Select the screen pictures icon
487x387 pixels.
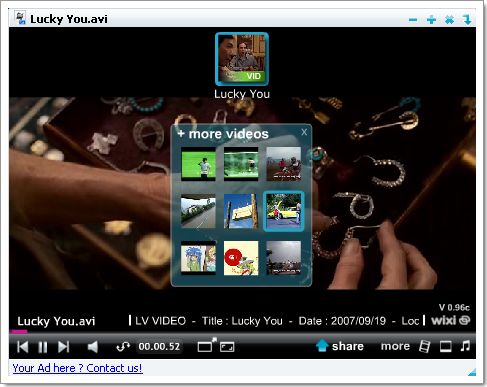coord(446,347)
